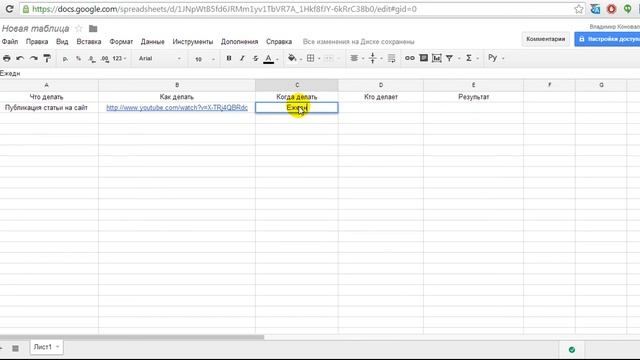The width and height of the screenshot is (640, 360).
Task: Undo the last action
Action: (20, 58)
